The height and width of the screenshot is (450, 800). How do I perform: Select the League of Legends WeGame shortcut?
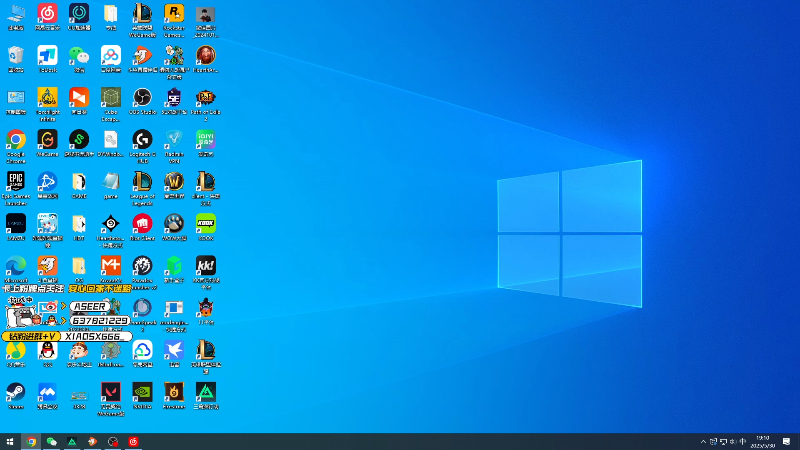coord(142,20)
